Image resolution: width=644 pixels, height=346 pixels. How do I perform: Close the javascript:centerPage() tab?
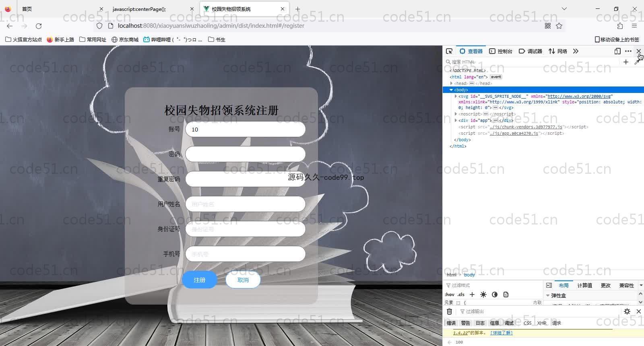[192, 9]
